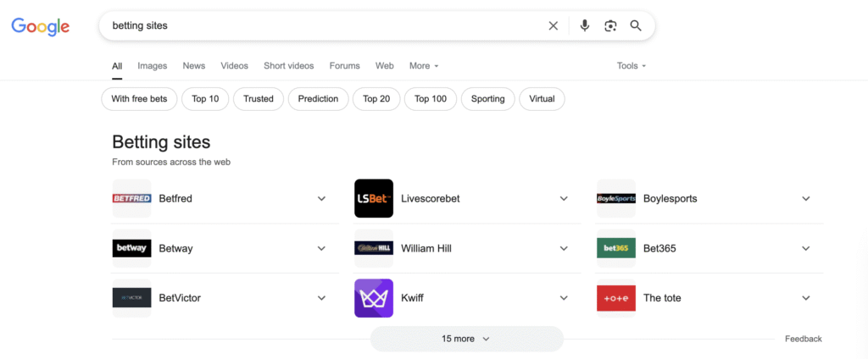Switch to the Short videos tab
868x359 pixels.
click(x=288, y=66)
